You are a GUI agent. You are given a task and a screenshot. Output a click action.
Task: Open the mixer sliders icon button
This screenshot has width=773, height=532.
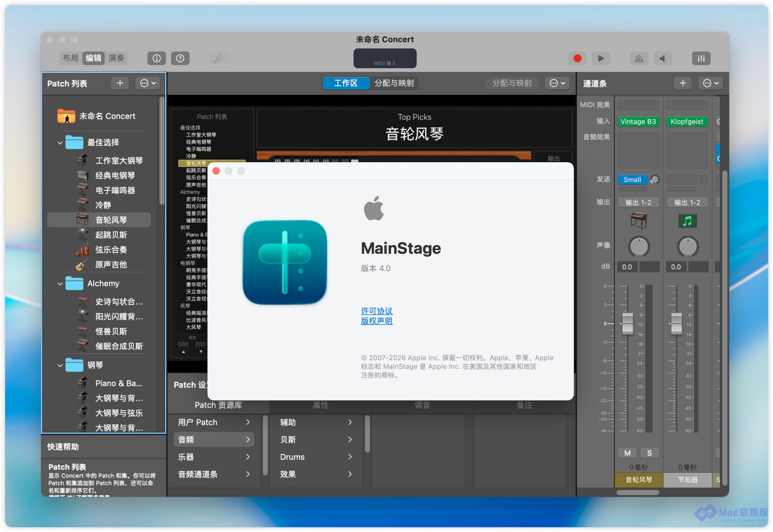click(701, 58)
